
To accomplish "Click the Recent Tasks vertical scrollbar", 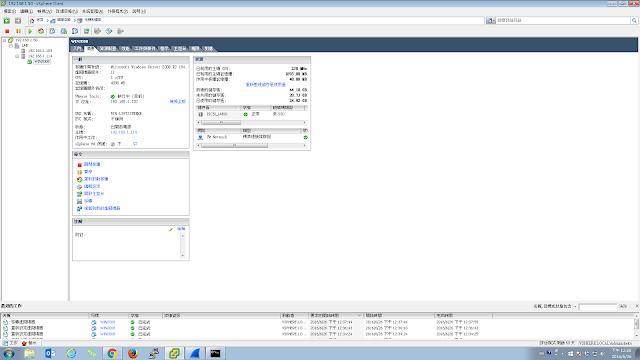I will [x=636, y=325].
